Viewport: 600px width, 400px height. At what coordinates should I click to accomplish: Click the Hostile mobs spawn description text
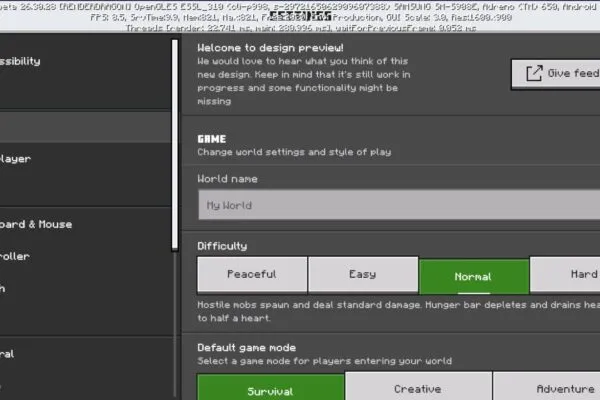tap(399, 312)
